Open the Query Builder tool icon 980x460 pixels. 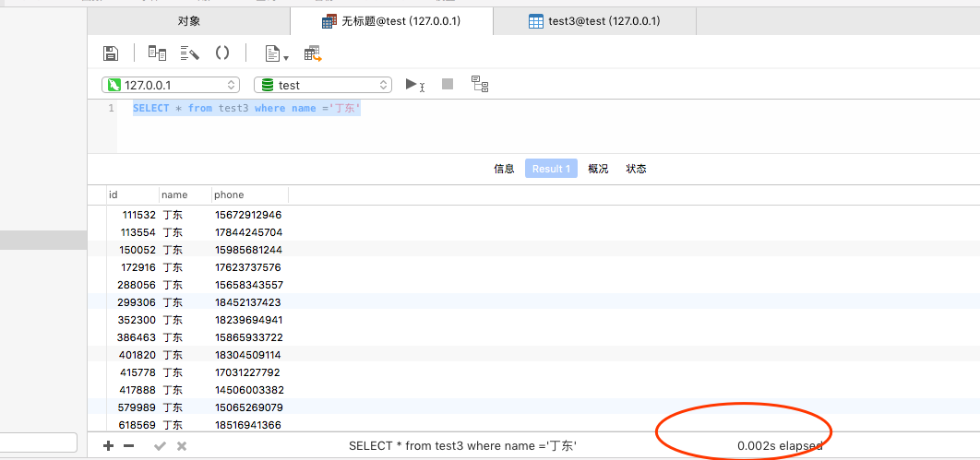click(157, 53)
